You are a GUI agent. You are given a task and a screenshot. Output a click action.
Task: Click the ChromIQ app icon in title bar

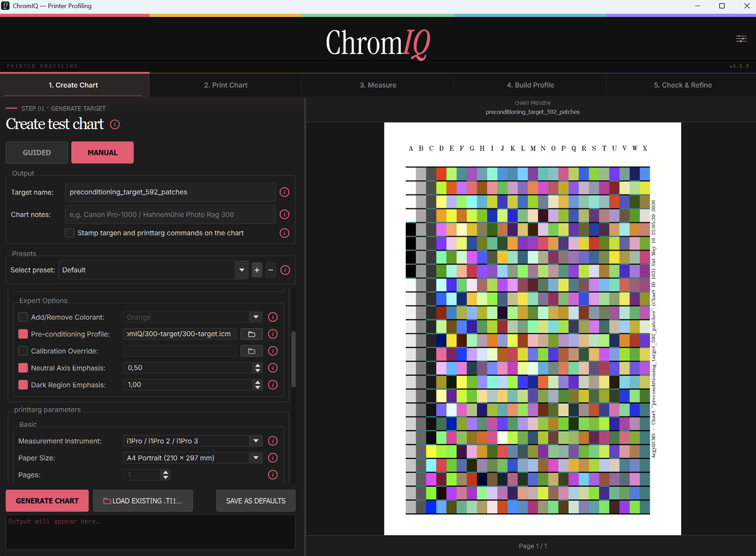pyautogui.click(x=6, y=6)
